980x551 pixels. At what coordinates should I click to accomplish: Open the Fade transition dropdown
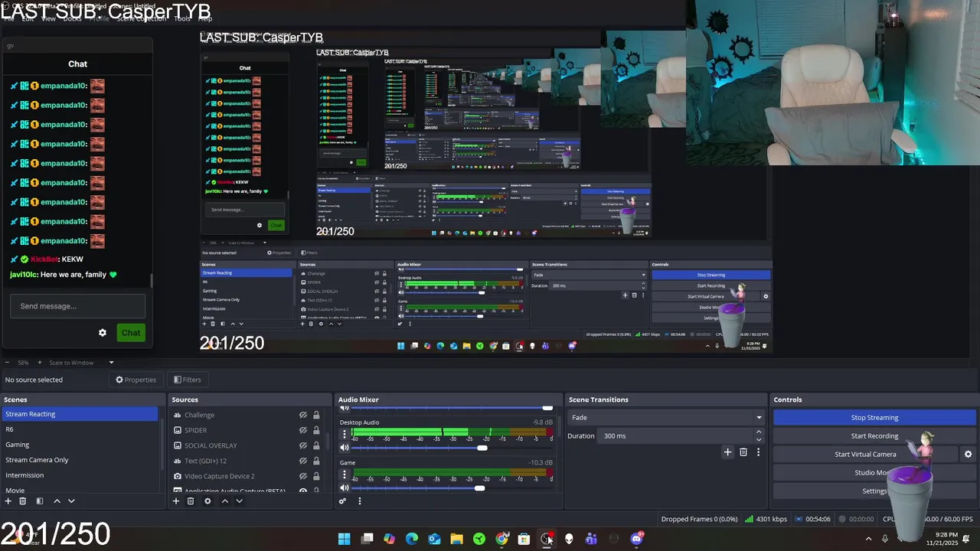tap(665, 418)
